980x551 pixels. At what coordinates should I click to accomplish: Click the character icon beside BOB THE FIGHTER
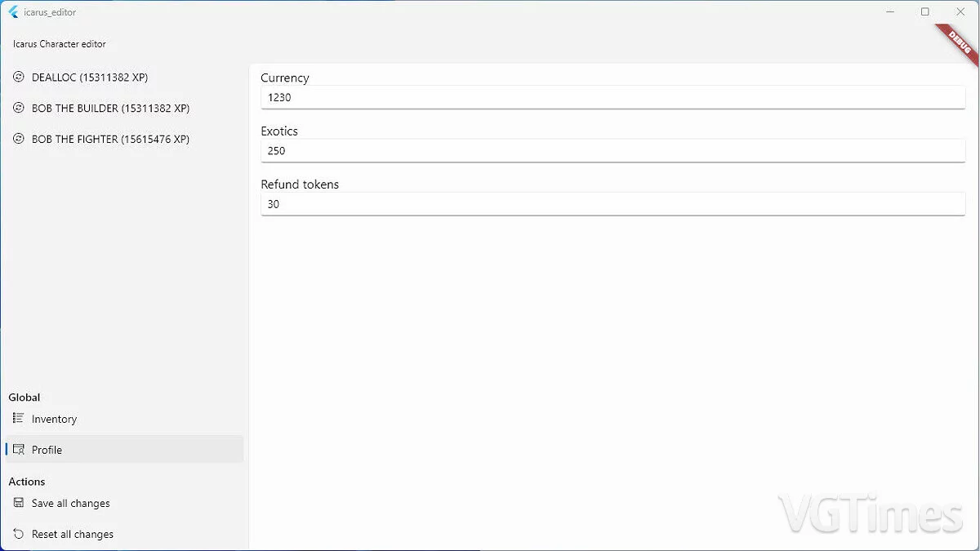click(x=19, y=139)
